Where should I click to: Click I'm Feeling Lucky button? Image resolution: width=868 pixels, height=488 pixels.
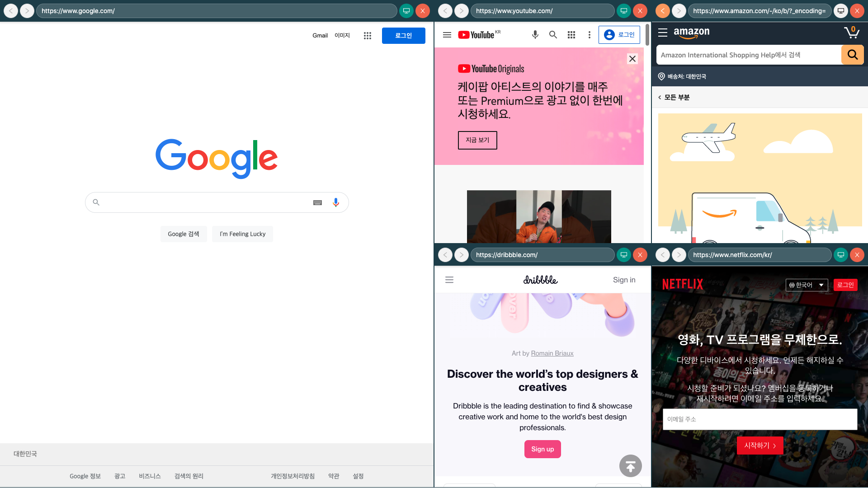(x=243, y=234)
